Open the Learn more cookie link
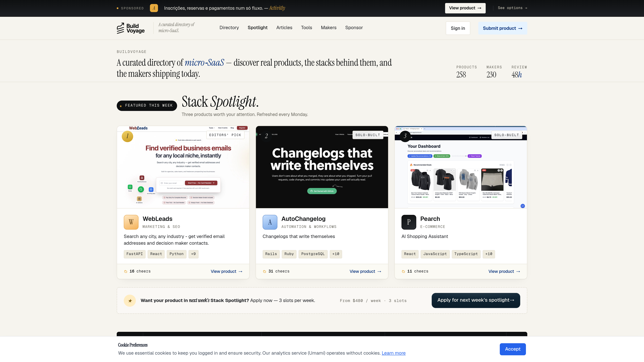The height and width of the screenshot is (362, 644). point(393,353)
